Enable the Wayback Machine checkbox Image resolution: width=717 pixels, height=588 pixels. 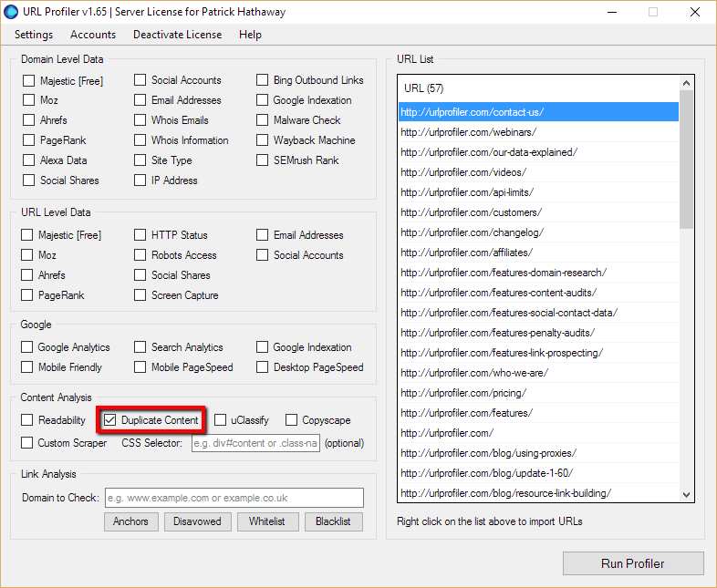[262, 140]
